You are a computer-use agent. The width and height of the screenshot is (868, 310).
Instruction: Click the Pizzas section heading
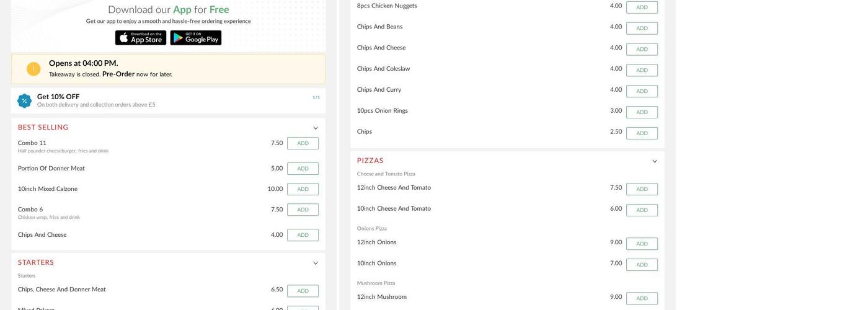coord(370,161)
